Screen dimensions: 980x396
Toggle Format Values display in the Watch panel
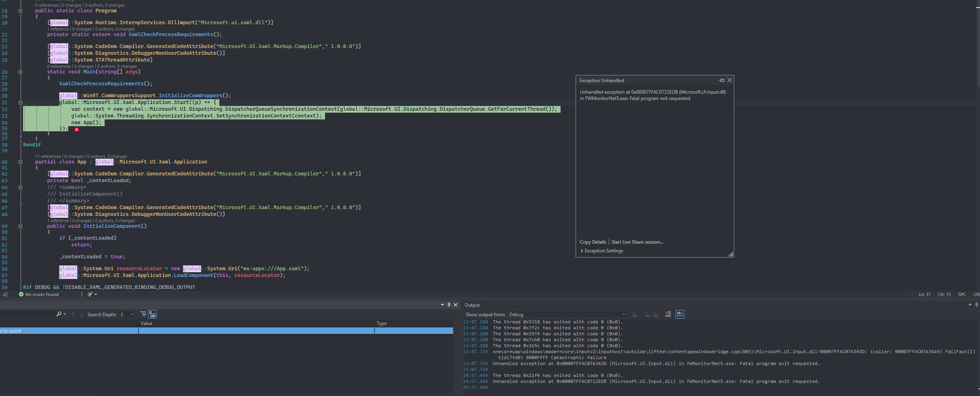click(153, 314)
